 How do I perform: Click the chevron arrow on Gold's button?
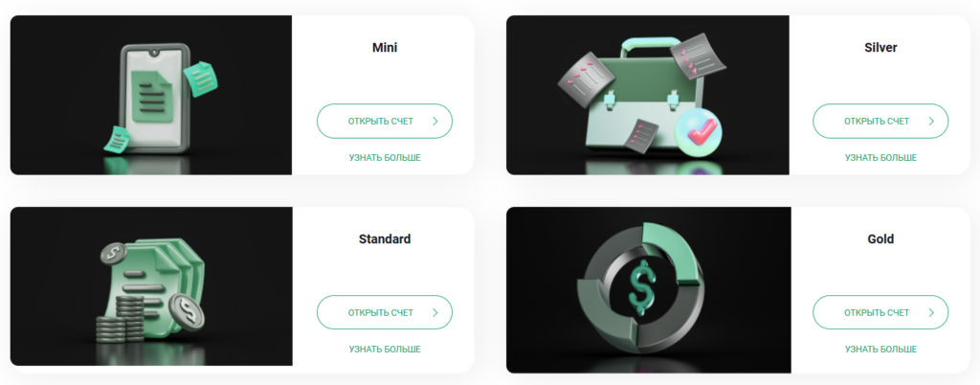[931, 313]
